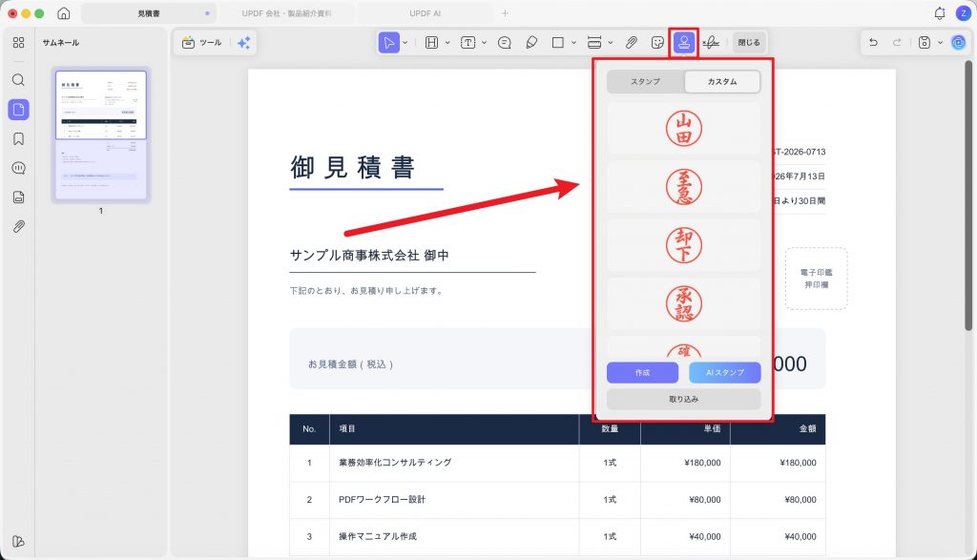Click the 業務効率化コンサルティング table row

[x=557, y=463]
